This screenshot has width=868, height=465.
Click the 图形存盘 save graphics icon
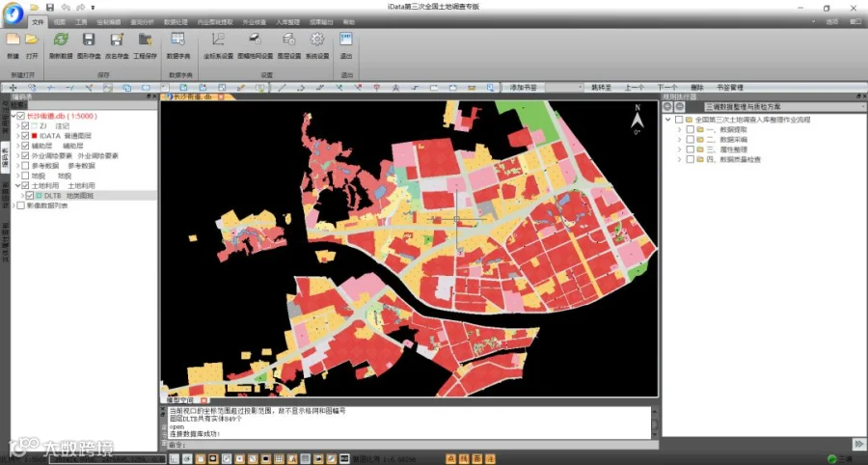(89, 41)
